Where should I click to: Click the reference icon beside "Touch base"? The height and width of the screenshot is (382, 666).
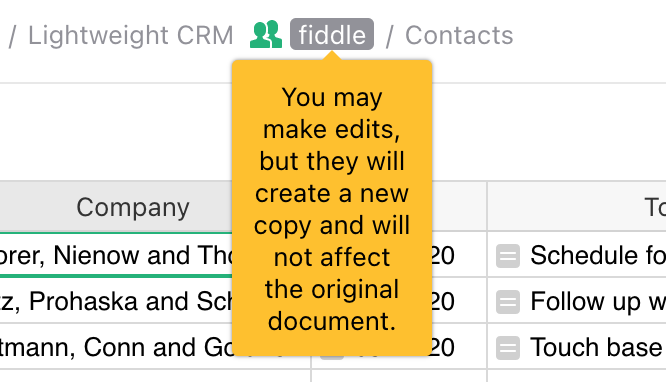(508, 348)
